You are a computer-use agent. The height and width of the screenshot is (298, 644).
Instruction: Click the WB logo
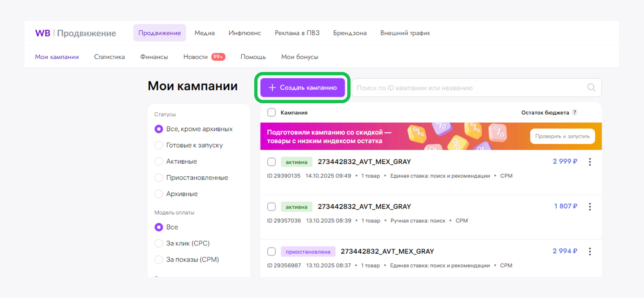pos(43,33)
